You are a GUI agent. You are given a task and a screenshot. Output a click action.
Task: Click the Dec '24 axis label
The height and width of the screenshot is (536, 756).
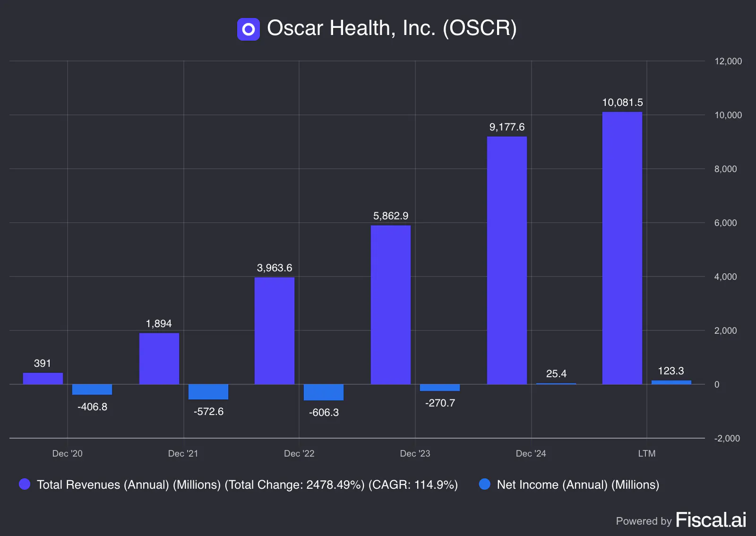531,454
